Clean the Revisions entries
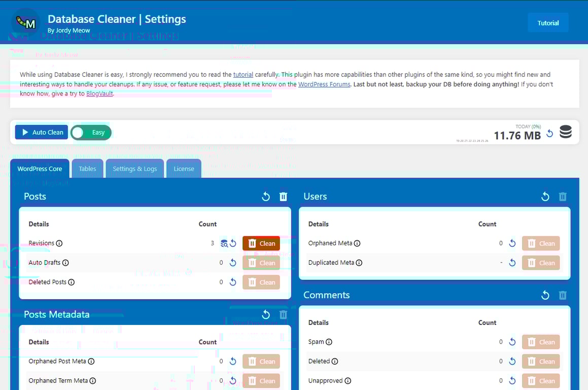Screen dimensions: 588x390 click(x=261, y=243)
